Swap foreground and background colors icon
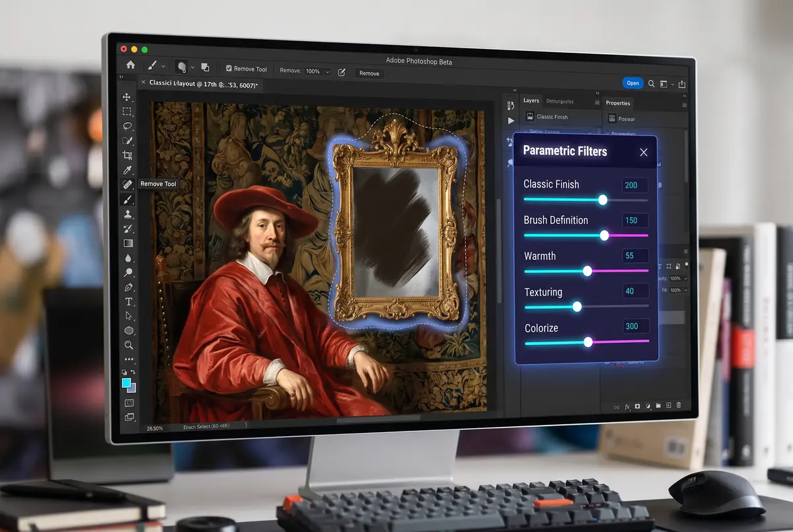 133,373
